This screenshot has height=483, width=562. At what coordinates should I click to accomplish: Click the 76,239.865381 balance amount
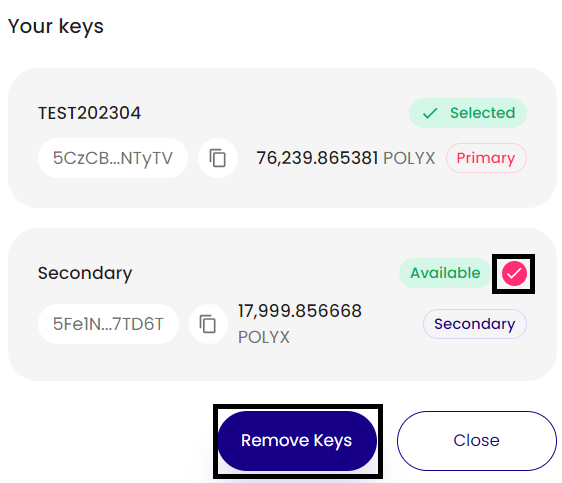[x=317, y=158]
